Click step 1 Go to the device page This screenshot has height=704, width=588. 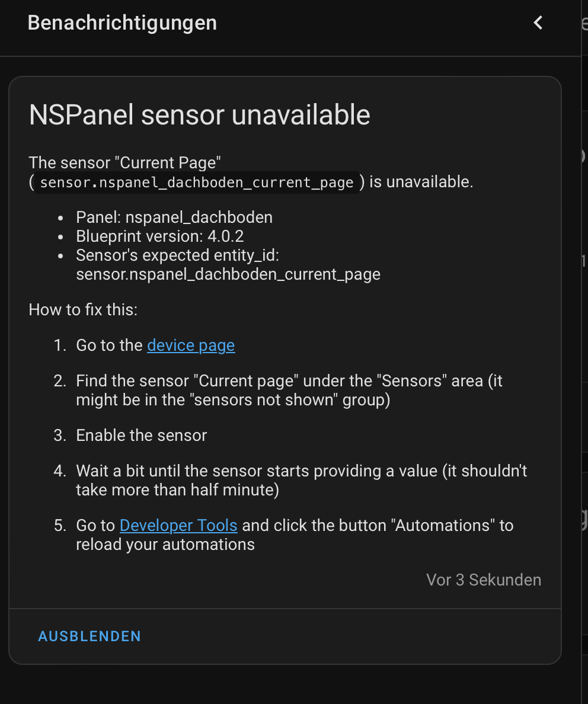[x=154, y=345]
